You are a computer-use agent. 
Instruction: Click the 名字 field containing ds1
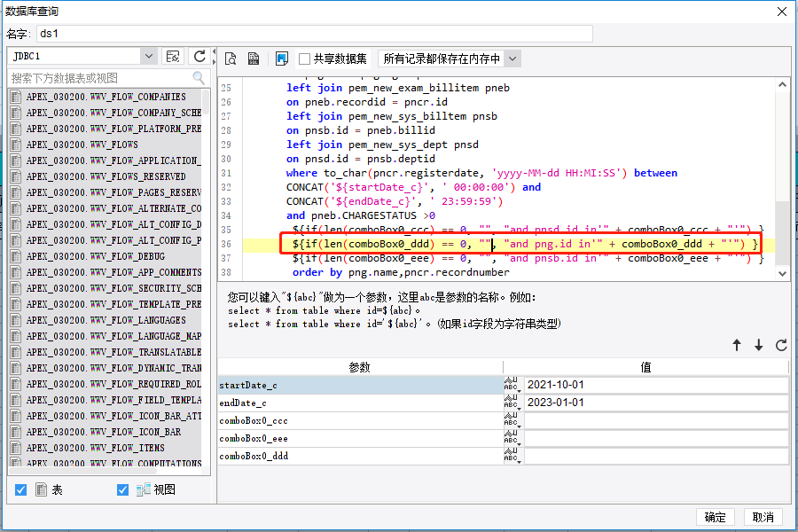(315, 34)
